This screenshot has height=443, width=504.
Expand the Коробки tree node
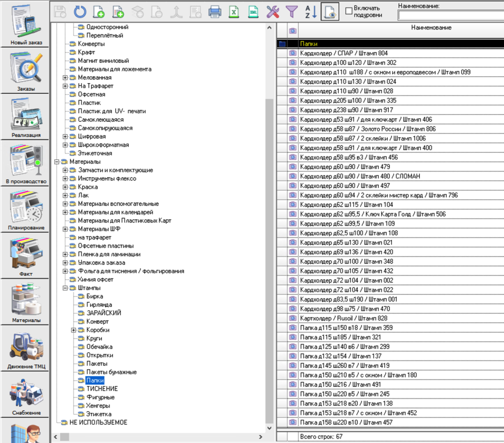coord(74,330)
